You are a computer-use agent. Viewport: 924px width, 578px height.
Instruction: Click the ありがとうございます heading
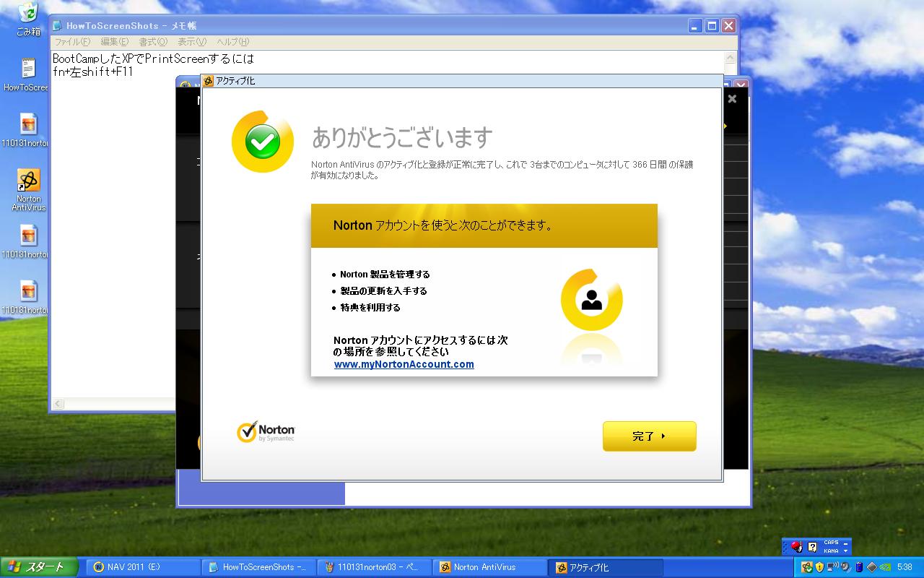402,137
